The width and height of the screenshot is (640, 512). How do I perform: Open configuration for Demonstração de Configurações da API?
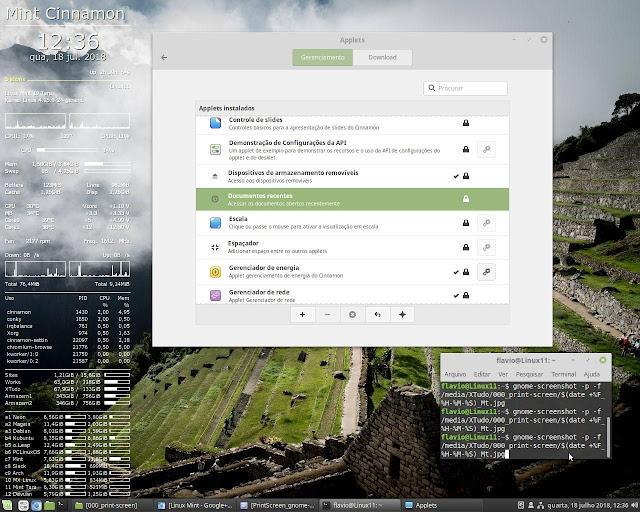(486, 149)
